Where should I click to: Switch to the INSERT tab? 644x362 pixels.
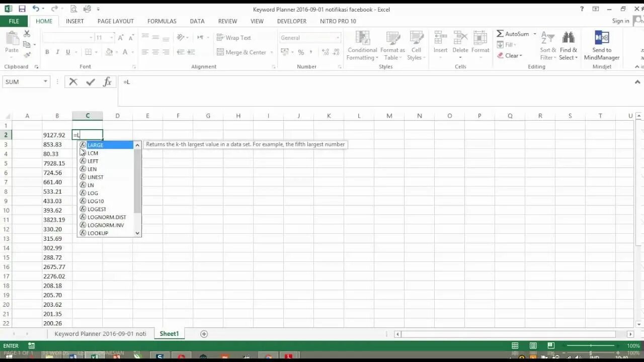[x=75, y=21]
